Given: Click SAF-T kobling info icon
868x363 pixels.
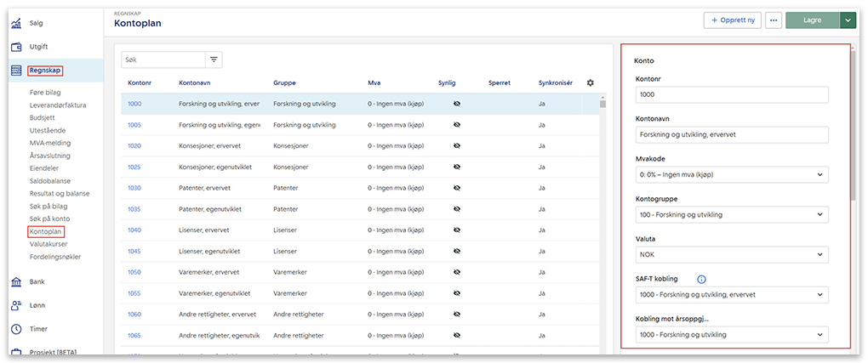Looking at the screenshot, I should [x=701, y=279].
